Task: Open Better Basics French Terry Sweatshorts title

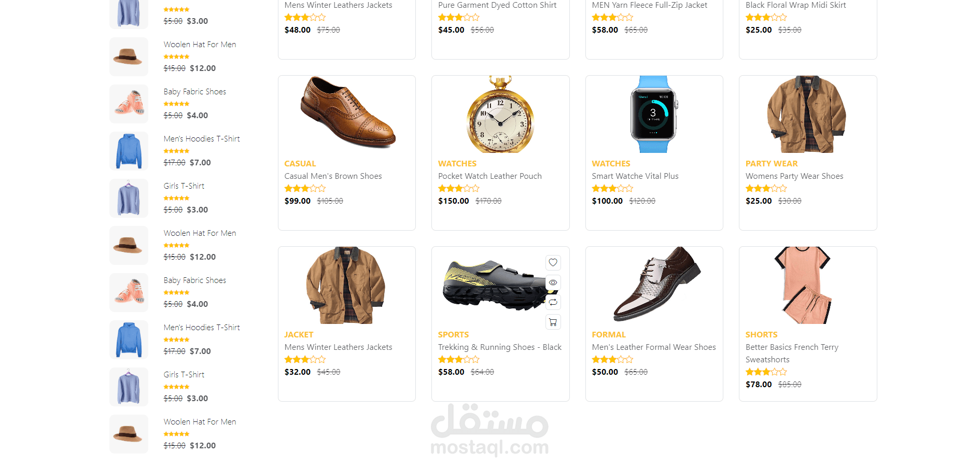Action: (792, 353)
